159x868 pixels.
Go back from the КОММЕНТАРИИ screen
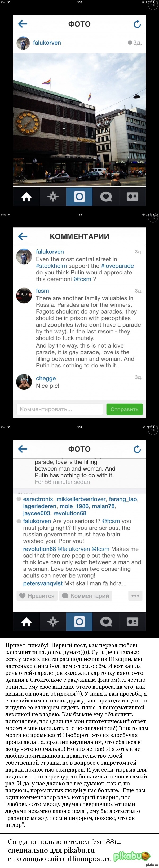(x=23, y=236)
